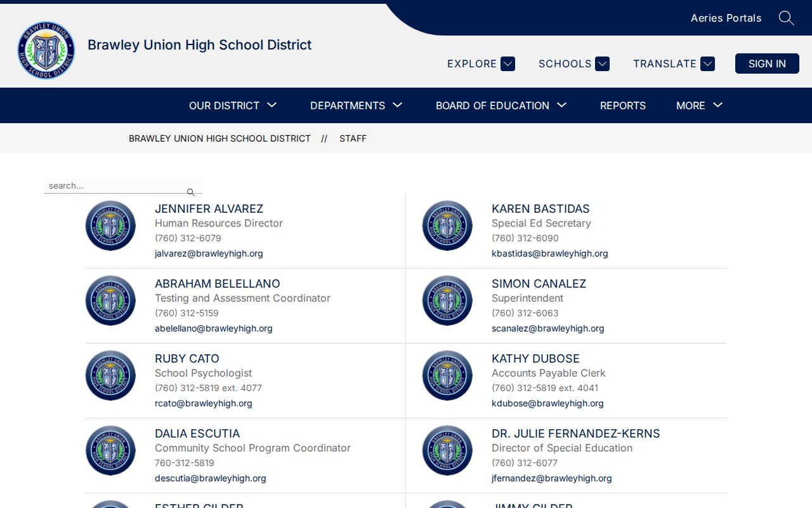Click the Brawley Union High School District breadcrumb
The width and height of the screenshot is (812, 508).
coord(219,138)
